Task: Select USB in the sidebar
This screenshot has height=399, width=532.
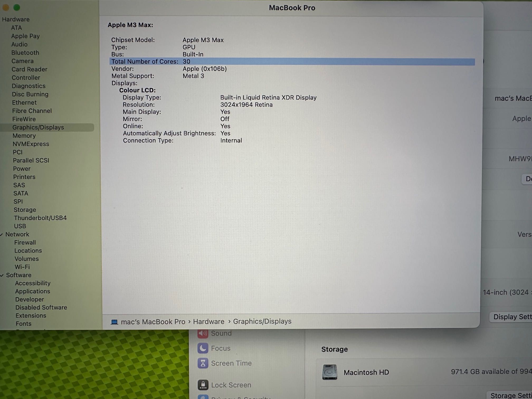Action: [20, 226]
